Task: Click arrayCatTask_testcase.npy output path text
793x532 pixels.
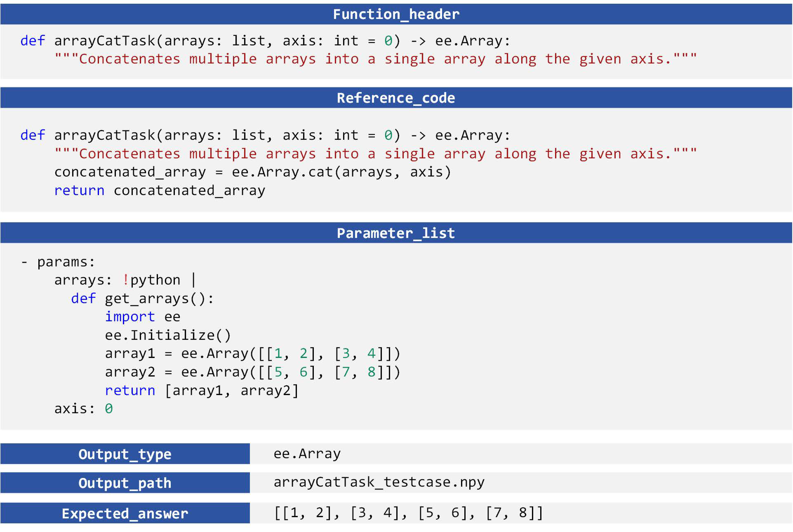Action: [379, 482]
